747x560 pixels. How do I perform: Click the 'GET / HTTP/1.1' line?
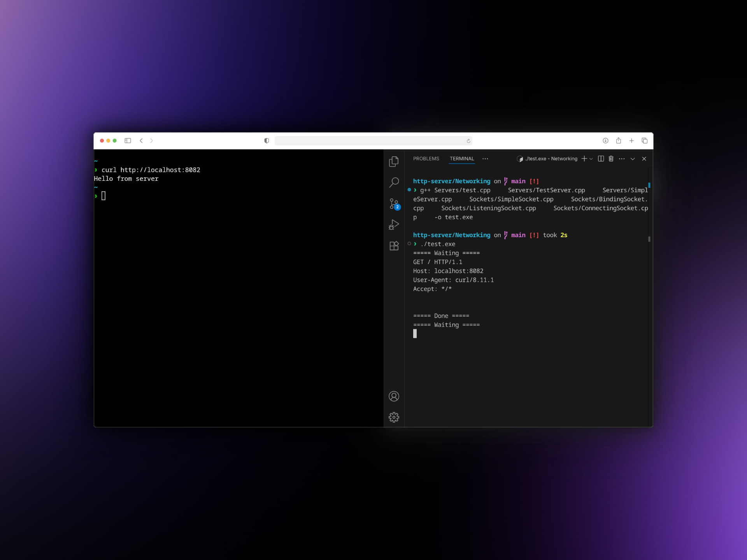(x=438, y=262)
